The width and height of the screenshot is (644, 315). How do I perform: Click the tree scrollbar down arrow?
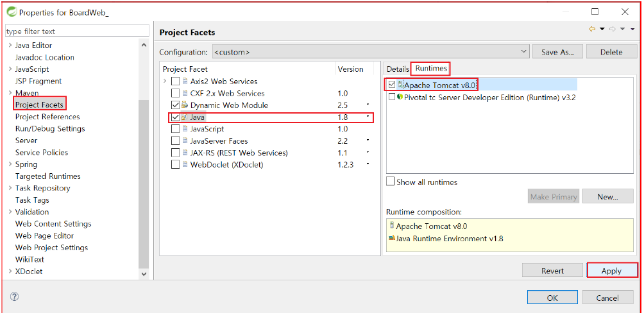pyautogui.click(x=144, y=273)
